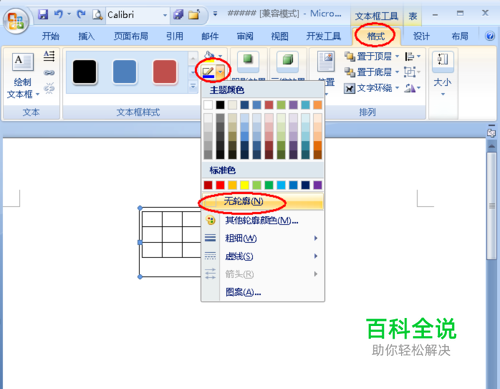Choose standard purple color swatch
The width and height of the screenshot is (500, 389).
(x=317, y=185)
